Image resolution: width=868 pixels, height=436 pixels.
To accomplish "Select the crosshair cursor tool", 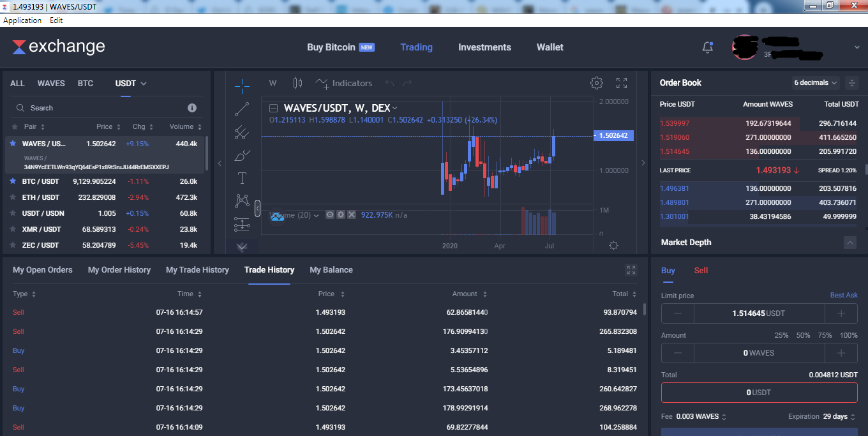I will click(x=242, y=86).
